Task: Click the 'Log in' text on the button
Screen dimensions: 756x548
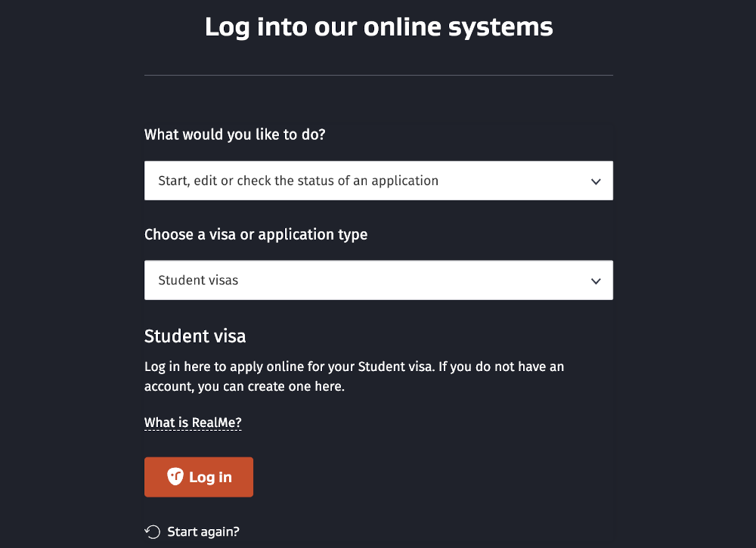Action: (210, 477)
